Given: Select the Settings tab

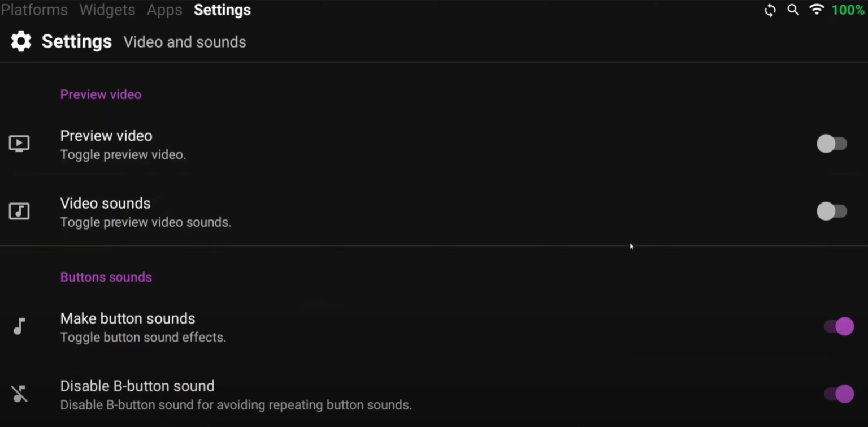Looking at the screenshot, I should pyautogui.click(x=222, y=10).
